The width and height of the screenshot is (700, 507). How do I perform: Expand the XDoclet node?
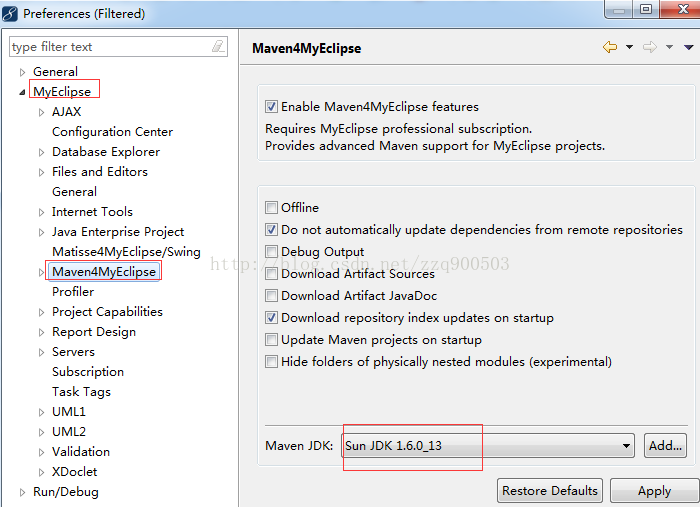(42, 472)
